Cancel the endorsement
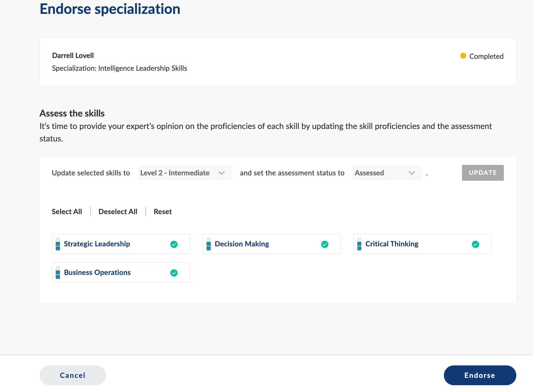533x392 pixels. [x=73, y=375]
